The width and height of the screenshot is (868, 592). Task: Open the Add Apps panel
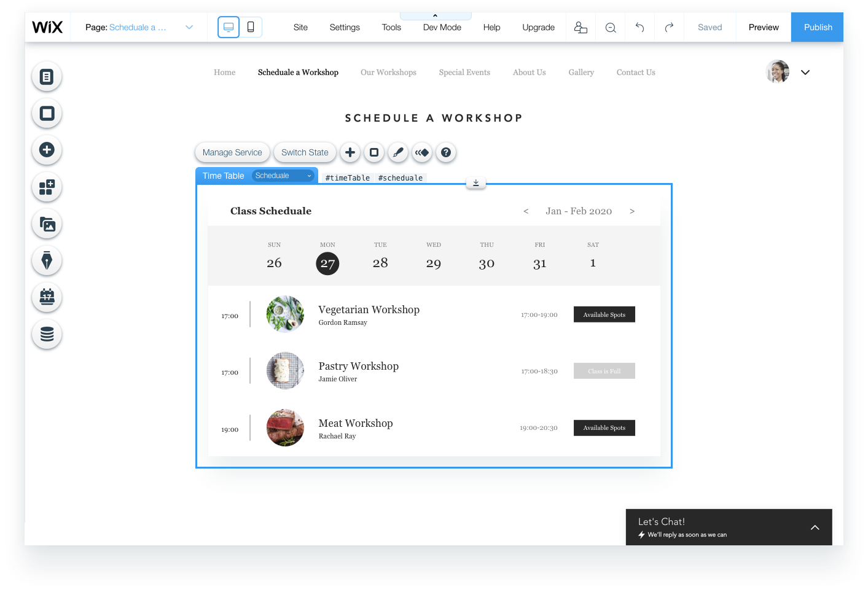47,187
